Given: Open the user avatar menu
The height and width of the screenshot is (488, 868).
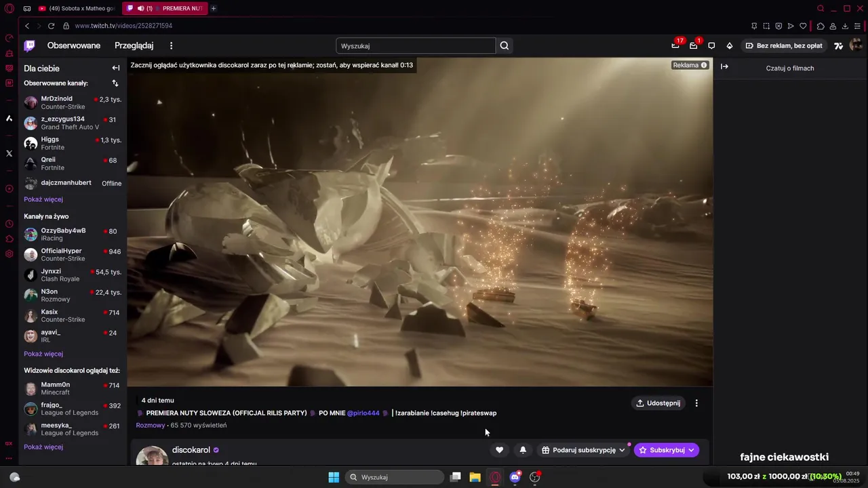Looking at the screenshot, I should (856, 45).
